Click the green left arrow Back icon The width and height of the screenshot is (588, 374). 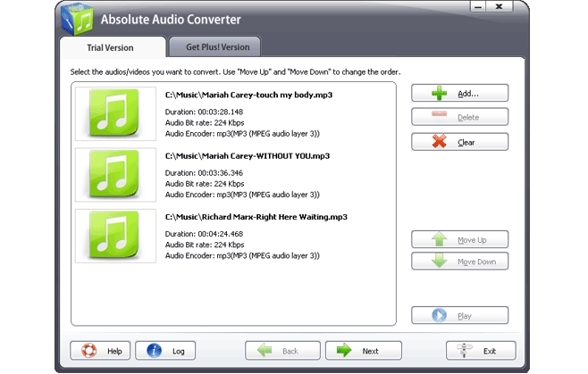click(x=265, y=351)
